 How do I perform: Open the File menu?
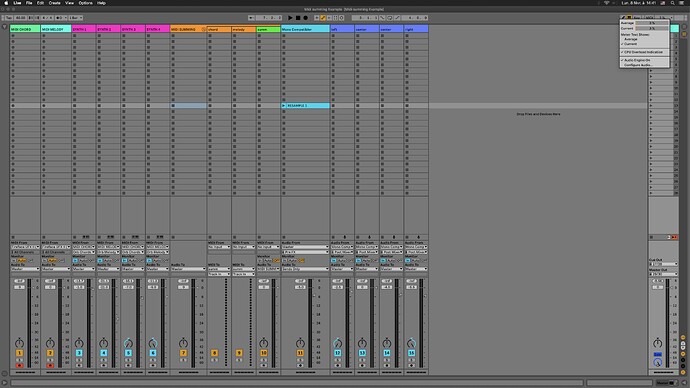pos(29,3)
